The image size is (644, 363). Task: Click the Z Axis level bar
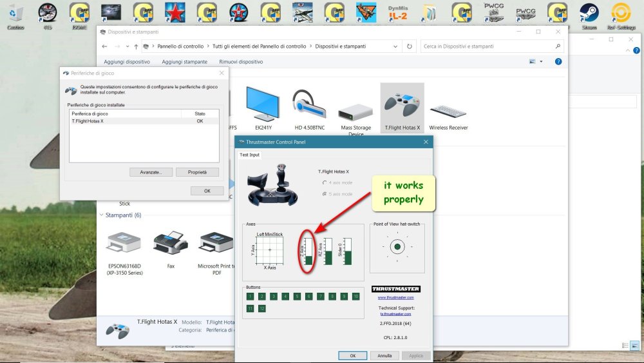(308, 252)
